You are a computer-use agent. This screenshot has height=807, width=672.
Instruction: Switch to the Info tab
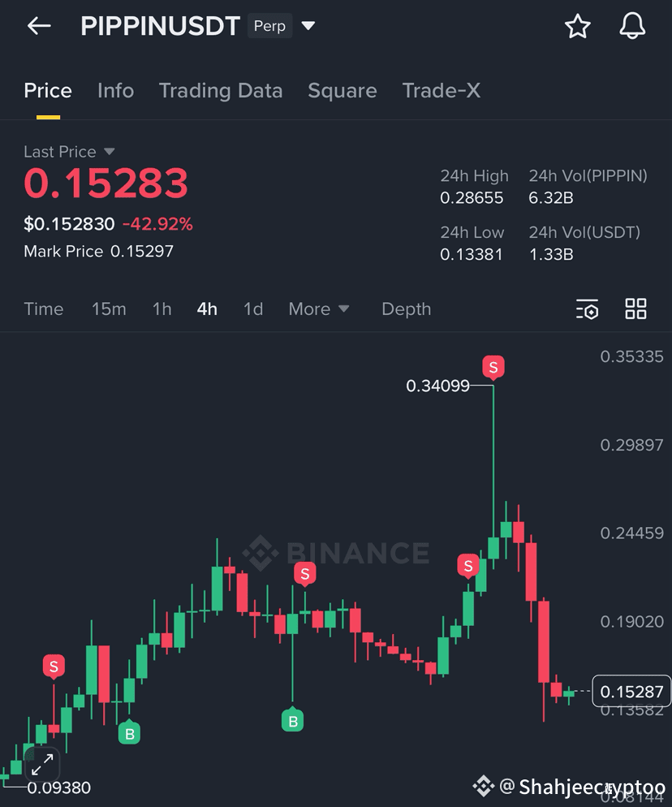pyautogui.click(x=116, y=91)
